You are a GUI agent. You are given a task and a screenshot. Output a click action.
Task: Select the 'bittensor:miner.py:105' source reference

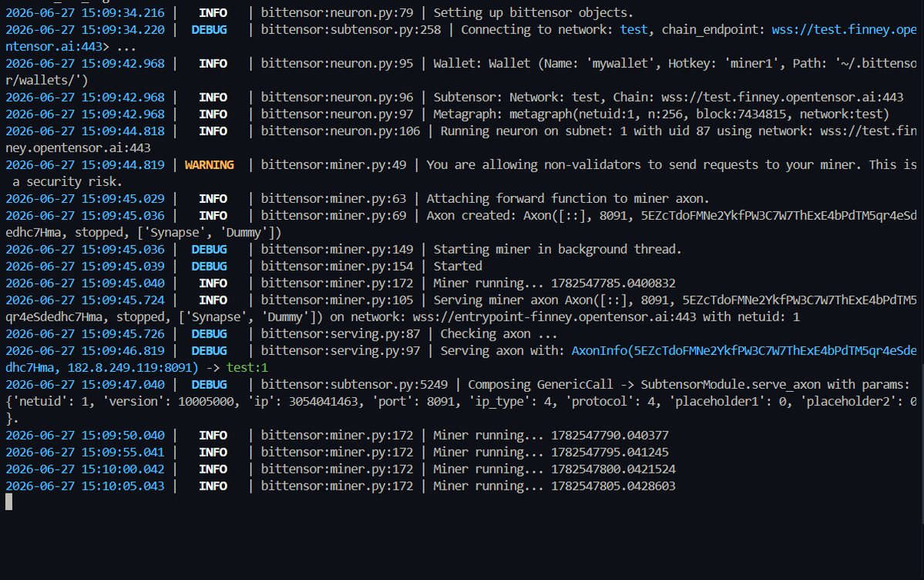pyautogui.click(x=337, y=300)
